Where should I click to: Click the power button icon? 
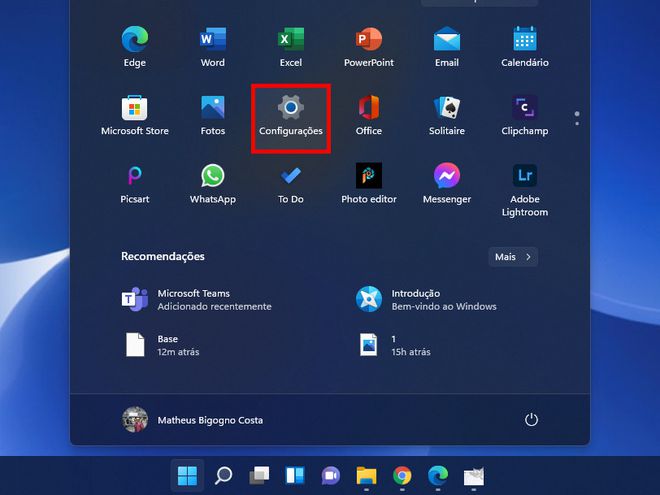click(531, 420)
